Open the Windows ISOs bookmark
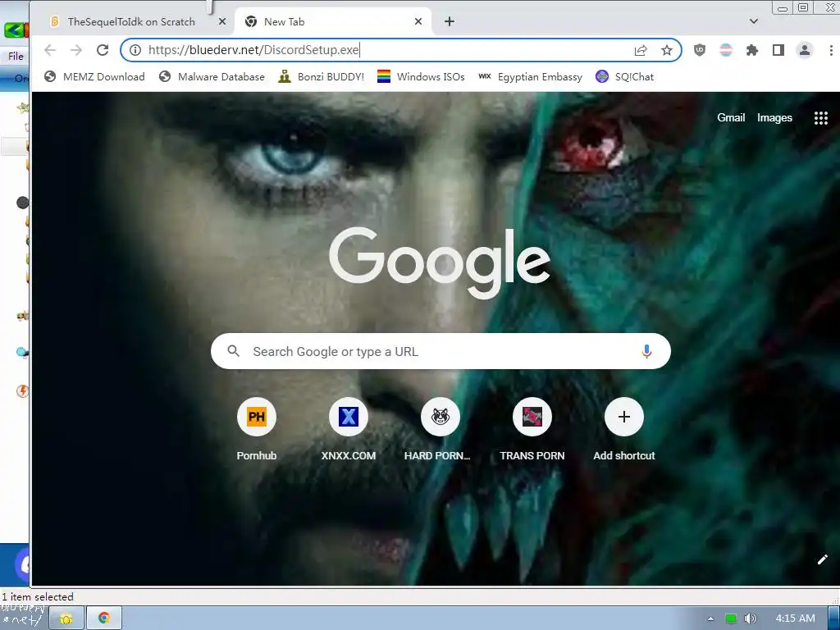The height and width of the screenshot is (630, 840). coord(421,76)
